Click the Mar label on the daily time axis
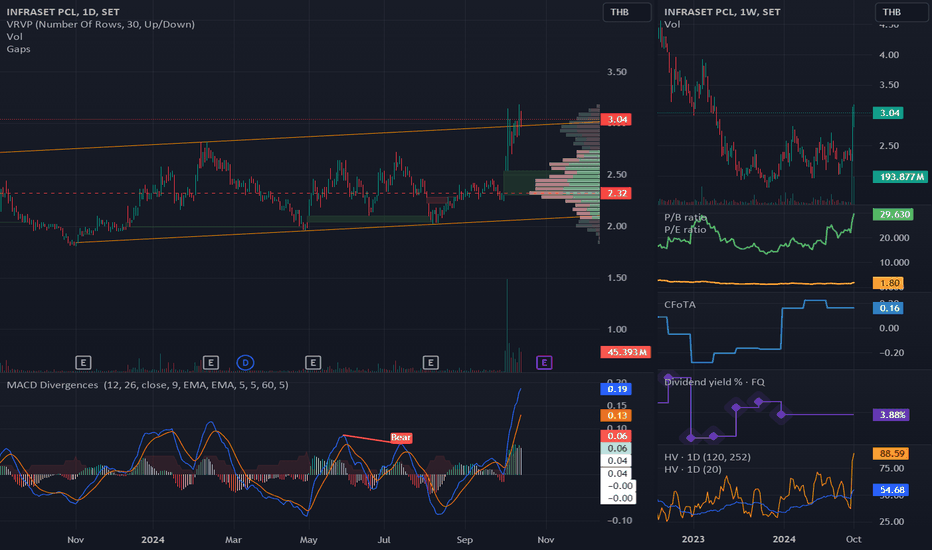The image size is (932, 550). [233, 539]
